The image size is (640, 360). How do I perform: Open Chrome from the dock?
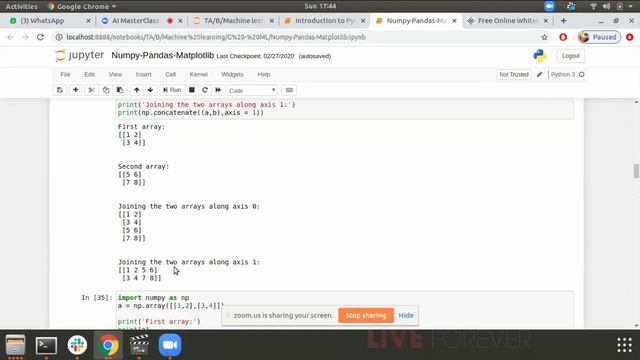click(x=108, y=345)
